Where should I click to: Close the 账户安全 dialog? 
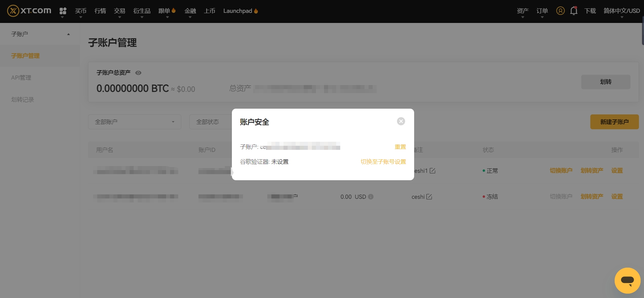[x=401, y=121]
